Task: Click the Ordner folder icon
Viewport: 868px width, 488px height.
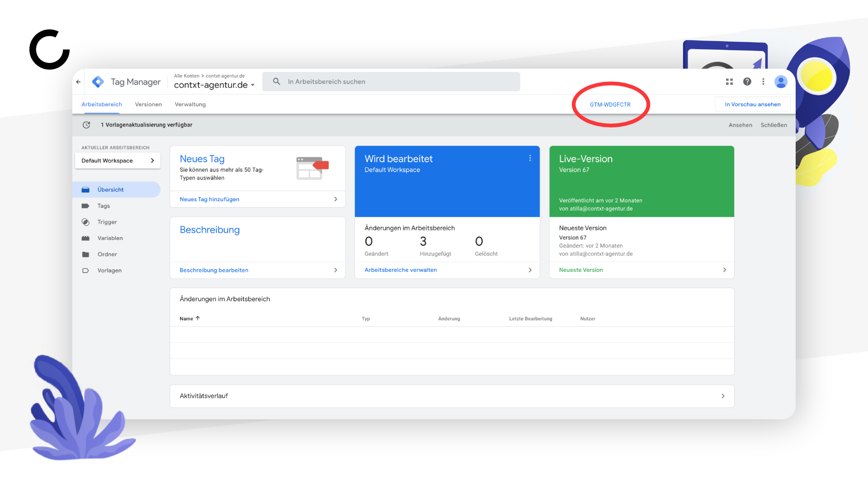Action: 85,254
